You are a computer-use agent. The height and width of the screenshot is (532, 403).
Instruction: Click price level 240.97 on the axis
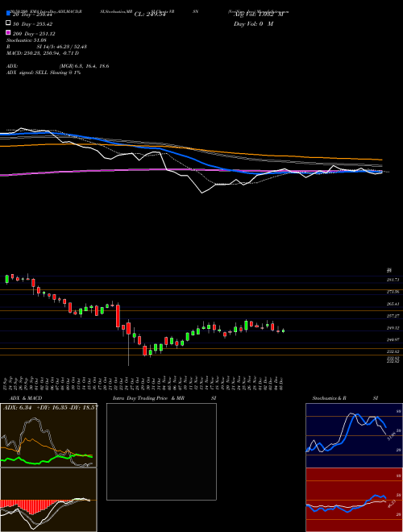point(394,339)
